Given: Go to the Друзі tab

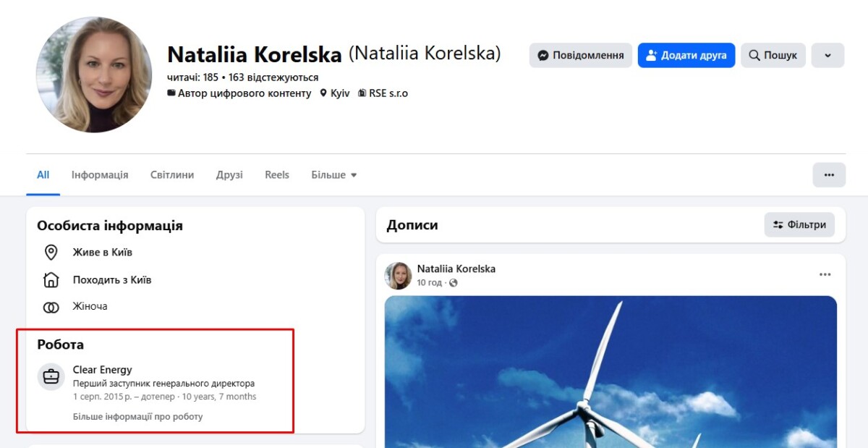Looking at the screenshot, I should [229, 175].
